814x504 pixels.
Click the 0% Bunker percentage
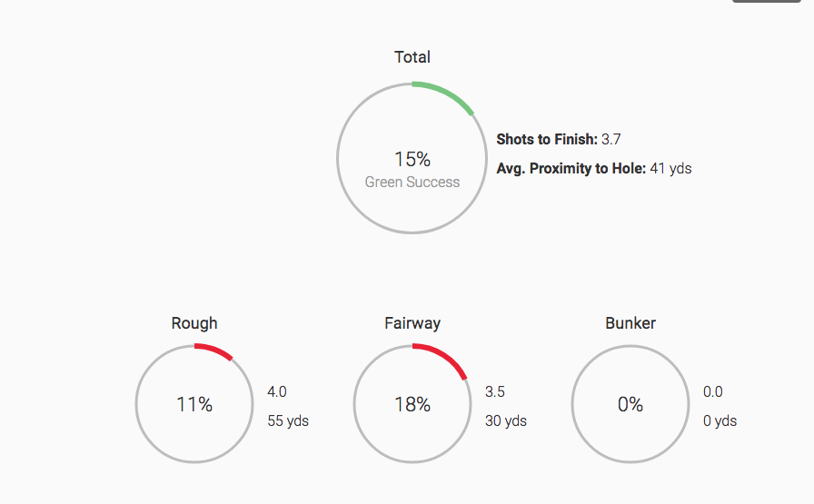pyautogui.click(x=630, y=404)
